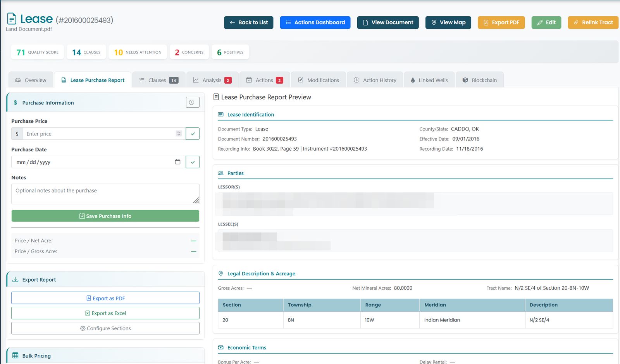Image resolution: width=620 pixels, height=364 pixels.
Task: Click the 14 Clauses stat badge
Action: click(86, 52)
